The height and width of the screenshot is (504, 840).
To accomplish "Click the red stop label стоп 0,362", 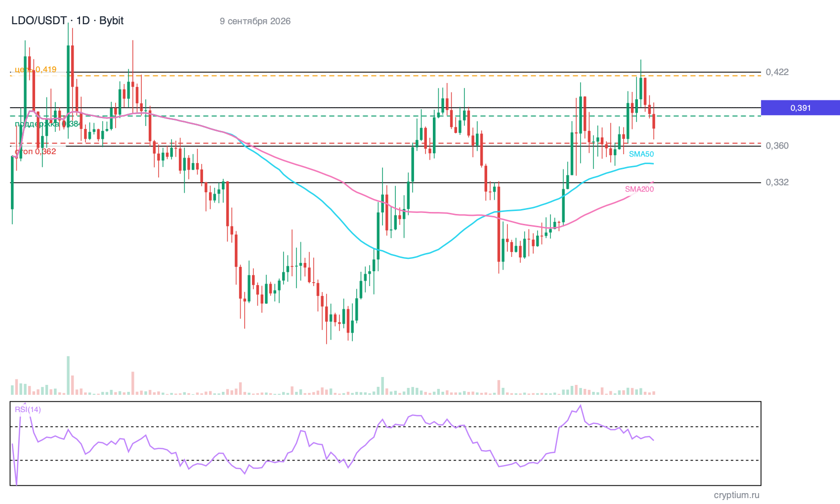I will pyautogui.click(x=36, y=152).
